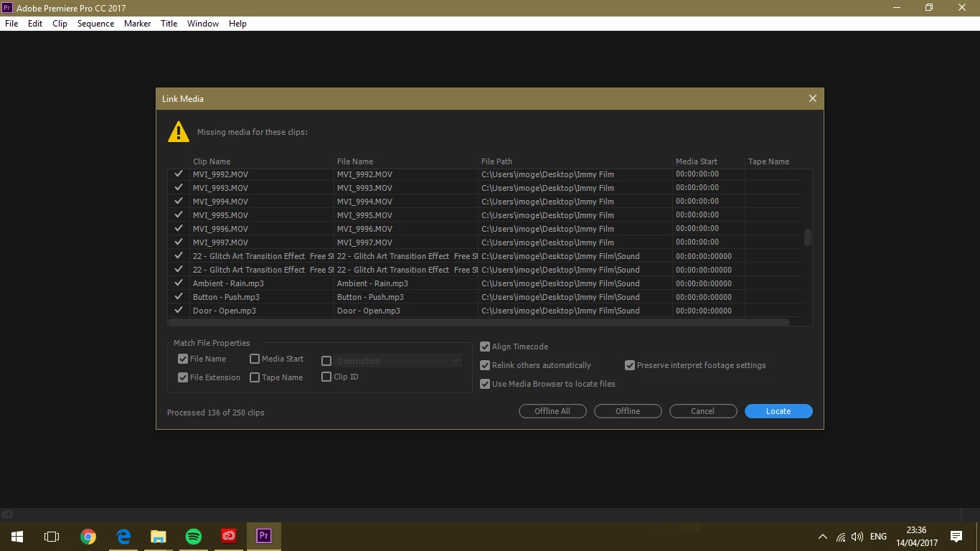The height and width of the screenshot is (551, 980).
Task: Select the Button - Push.mp3 clip name
Action: (226, 297)
